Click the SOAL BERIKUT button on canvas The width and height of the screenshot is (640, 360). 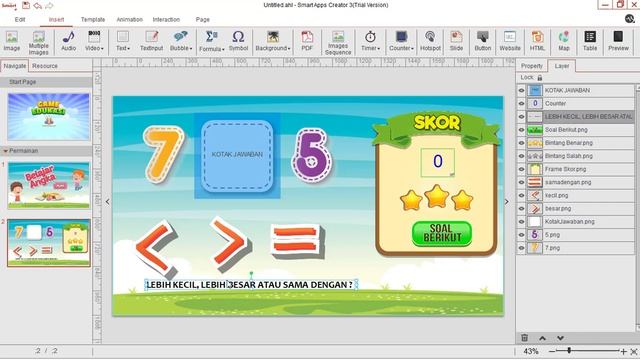442,233
